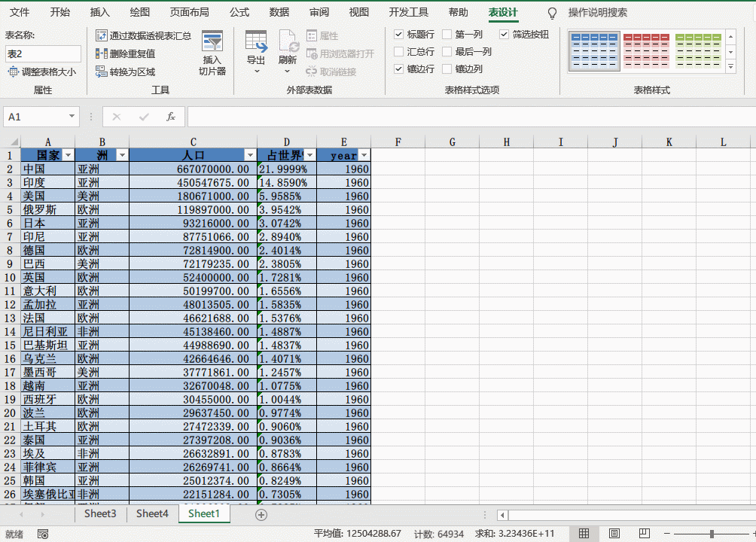Click table styles gallery up arrow
The height and width of the screenshot is (542, 756).
click(731, 37)
